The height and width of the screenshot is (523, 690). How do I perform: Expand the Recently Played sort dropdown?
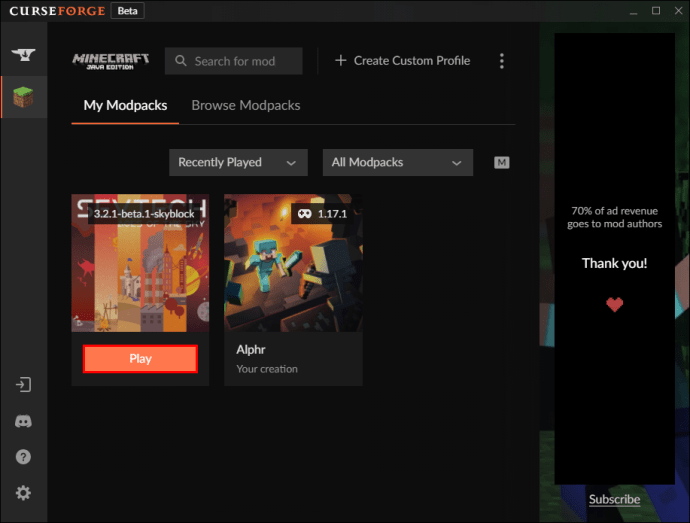point(238,163)
